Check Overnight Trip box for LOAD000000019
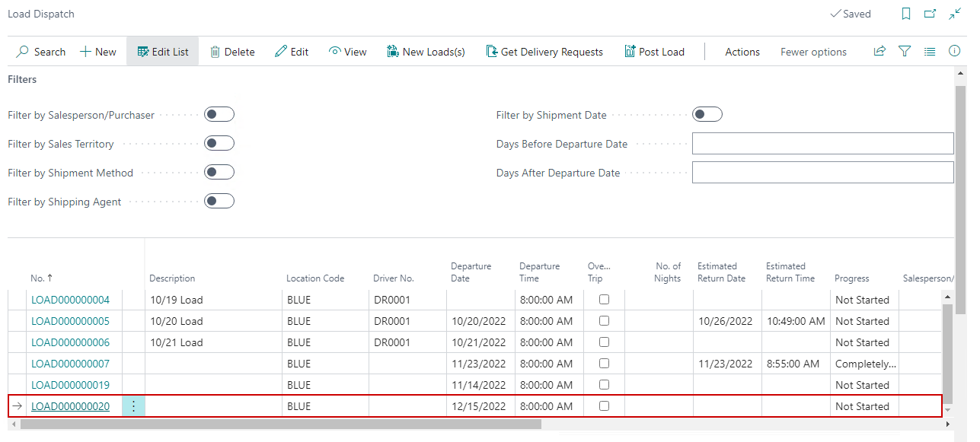 605,385
